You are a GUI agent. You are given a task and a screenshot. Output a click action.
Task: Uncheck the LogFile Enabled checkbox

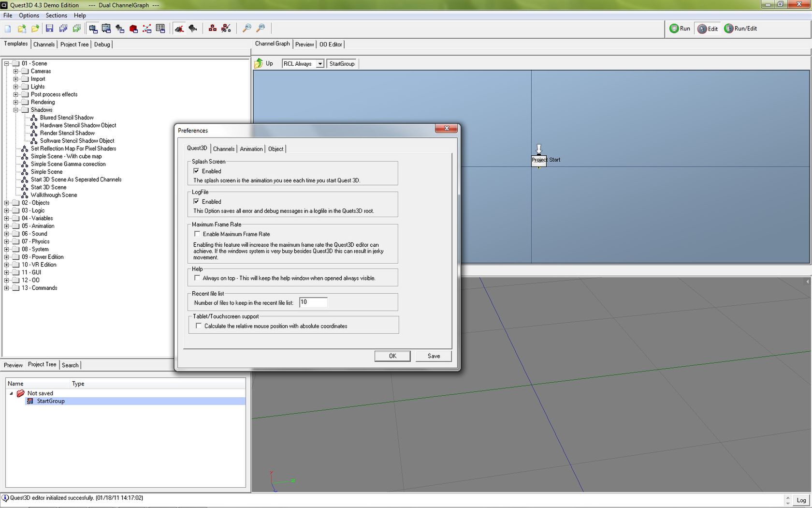(x=196, y=201)
